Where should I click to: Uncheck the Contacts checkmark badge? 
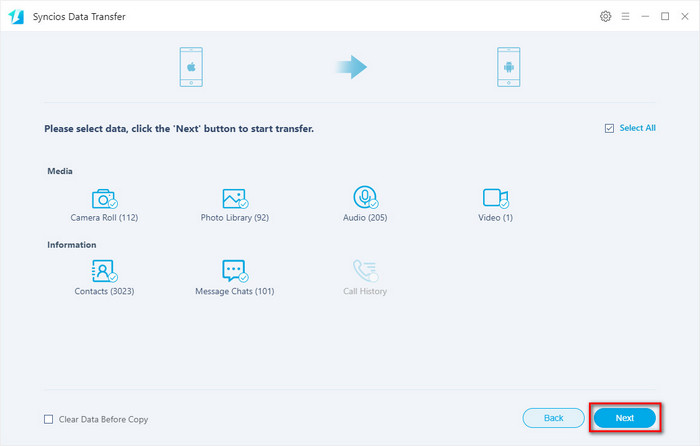[x=113, y=277]
